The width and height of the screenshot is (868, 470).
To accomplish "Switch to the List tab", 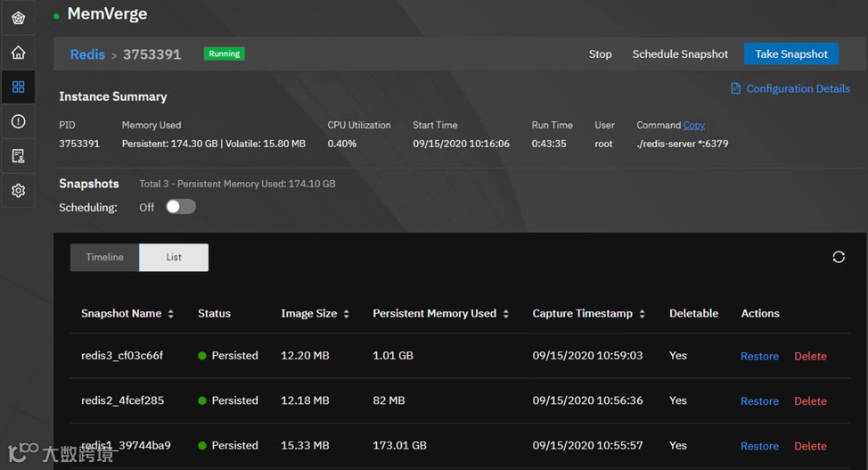I will pos(174,257).
